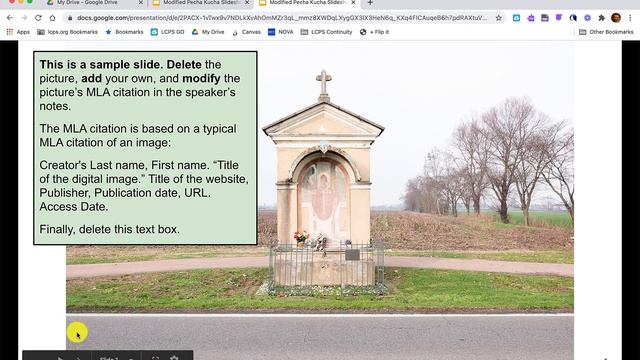Open the LCPS Continuity bookmark folder
Screen dimensions: 640x360
(327, 32)
